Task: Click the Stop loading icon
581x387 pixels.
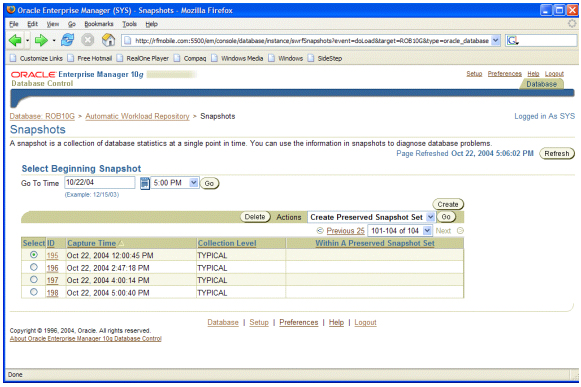Action: point(87,40)
